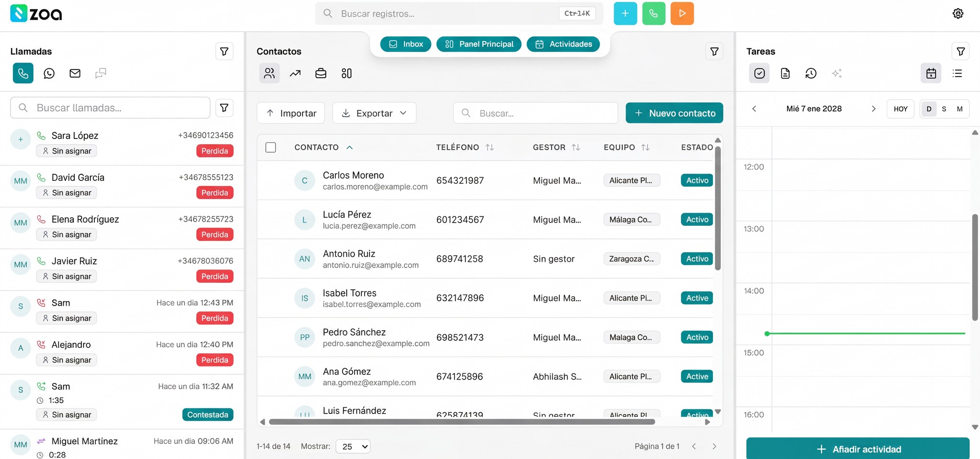Screen dimensions: 980x459
Task: Go to next contacts page arrow
Action: (x=714, y=446)
